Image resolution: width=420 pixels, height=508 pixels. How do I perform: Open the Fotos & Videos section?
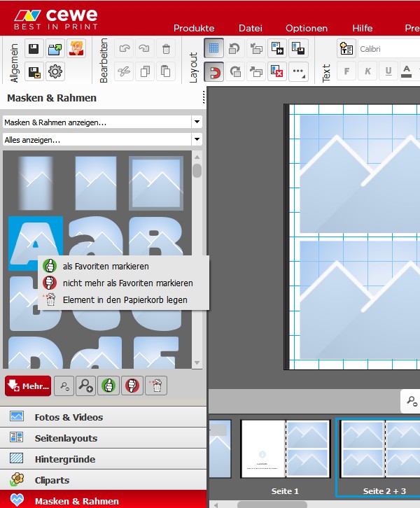[69, 417]
